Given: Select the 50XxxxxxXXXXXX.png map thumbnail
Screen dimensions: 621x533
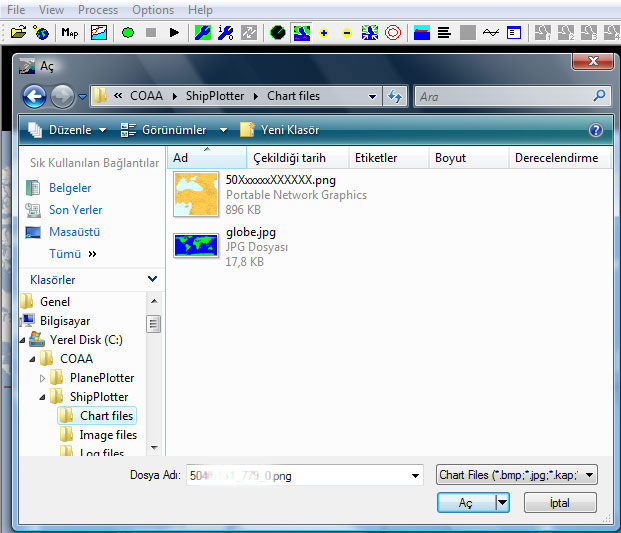Looking at the screenshot, I should tap(196, 194).
